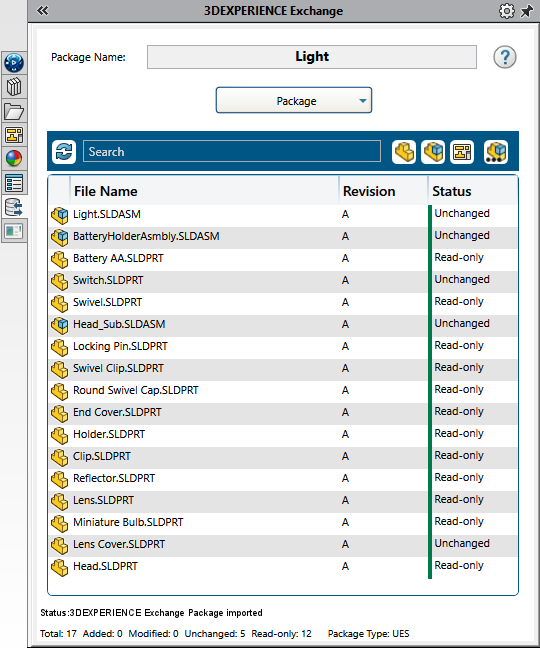The height and width of the screenshot is (648, 540).
Task: Filter the list by assemblies with the assembly icon
Action: [x=433, y=152]
